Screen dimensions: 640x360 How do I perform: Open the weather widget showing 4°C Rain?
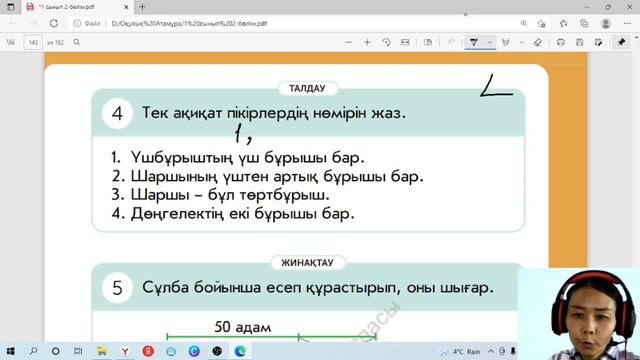pos(461,351)
